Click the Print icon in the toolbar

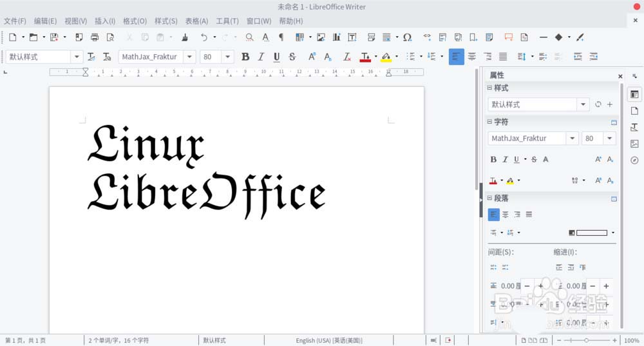point(95,37)
